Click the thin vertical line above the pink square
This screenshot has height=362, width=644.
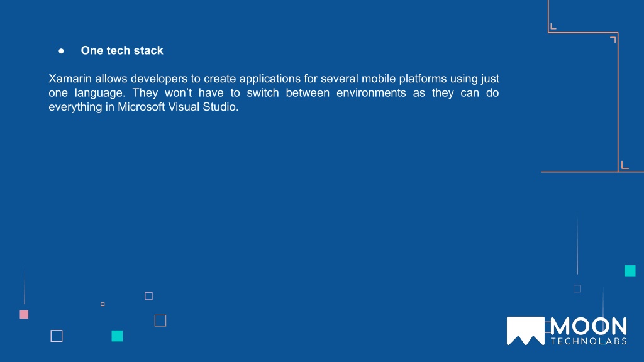pyautogui.click(x=25, y=285)
